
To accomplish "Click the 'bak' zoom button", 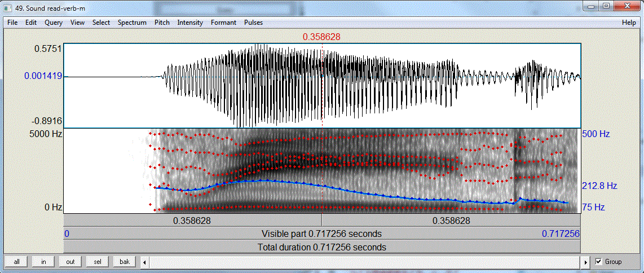I will click(125, 262).
